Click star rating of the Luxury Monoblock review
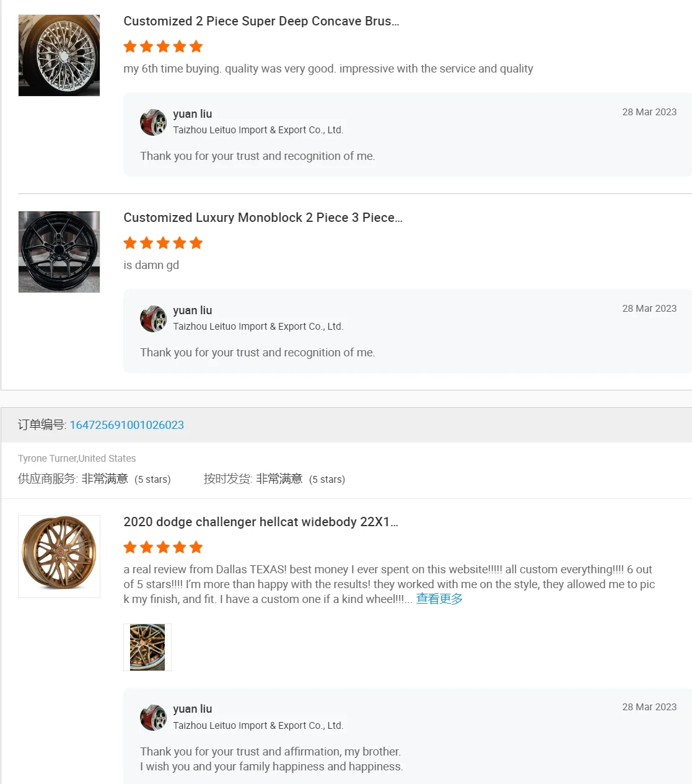The image size is (692, 784). point(163,243)
